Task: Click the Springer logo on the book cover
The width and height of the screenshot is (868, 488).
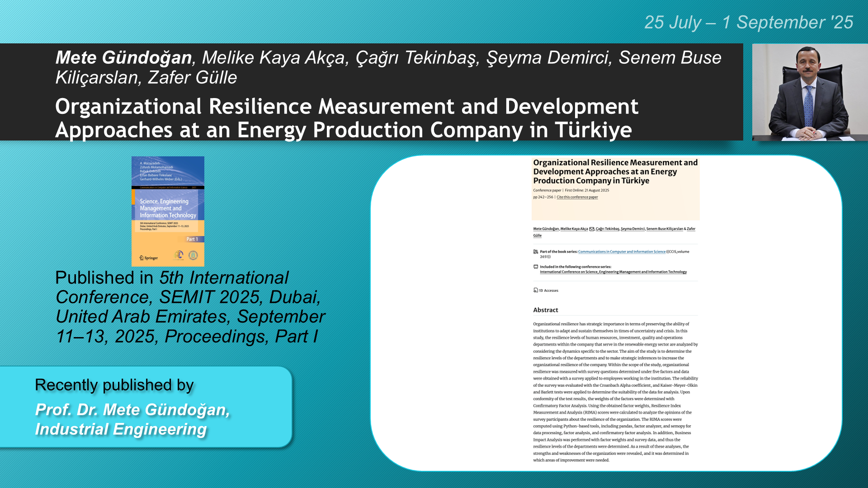Action: coord(149,258)
